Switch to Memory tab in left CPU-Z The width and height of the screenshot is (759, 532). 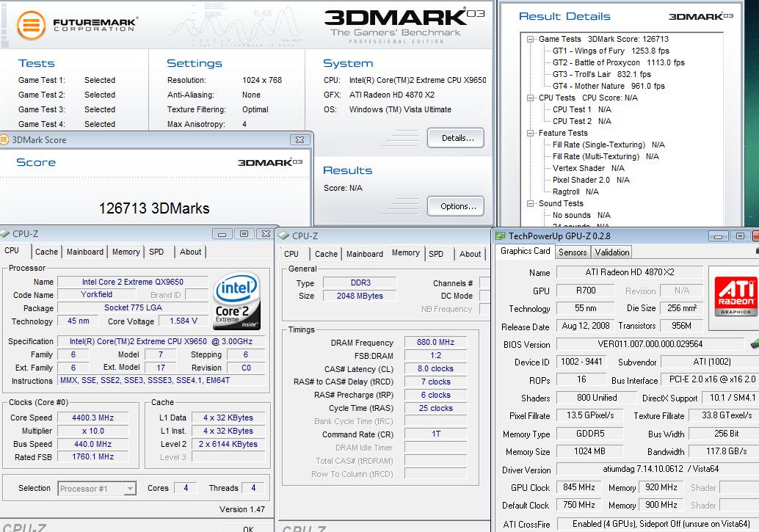click(x=126, y=252)
